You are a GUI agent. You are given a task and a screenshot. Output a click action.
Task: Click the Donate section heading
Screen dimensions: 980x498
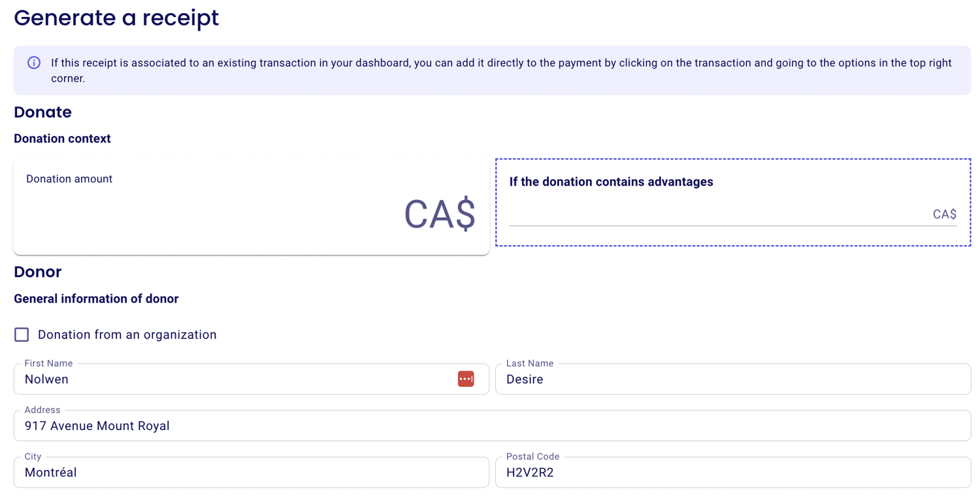[42, 112]
